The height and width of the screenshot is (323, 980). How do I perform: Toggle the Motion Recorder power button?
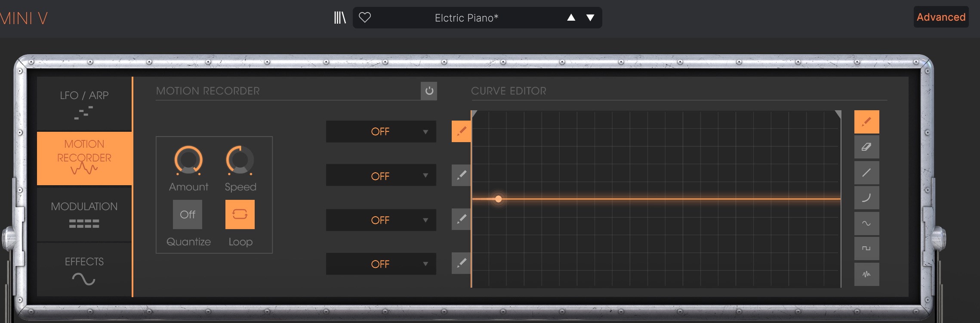[429, 91]
